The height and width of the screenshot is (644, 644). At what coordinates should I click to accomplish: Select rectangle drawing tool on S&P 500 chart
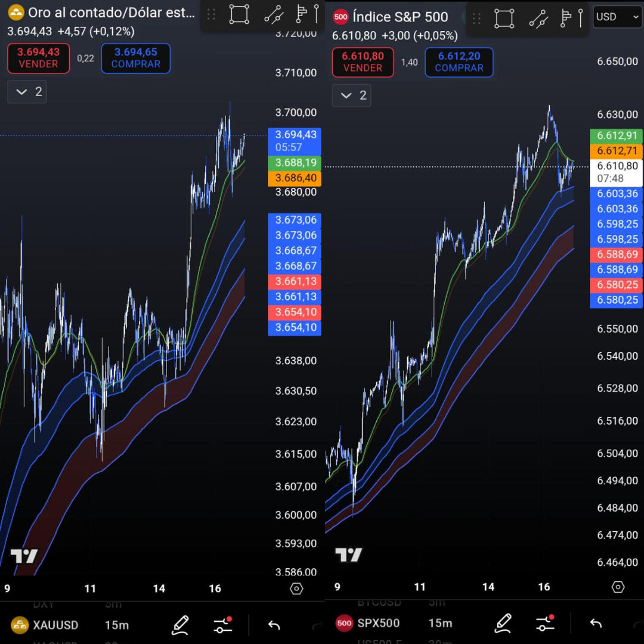click(x=504, y=18)
